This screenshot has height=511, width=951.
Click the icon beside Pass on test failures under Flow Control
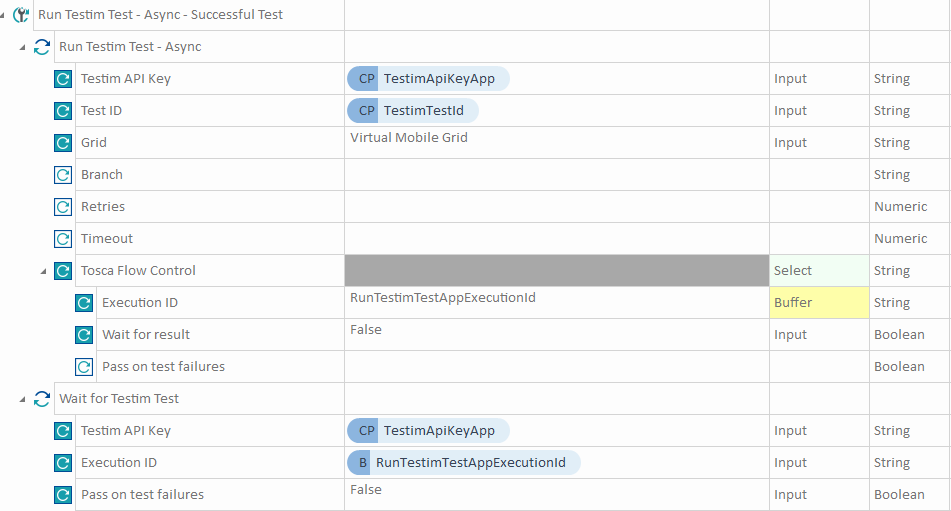point(84,367)
